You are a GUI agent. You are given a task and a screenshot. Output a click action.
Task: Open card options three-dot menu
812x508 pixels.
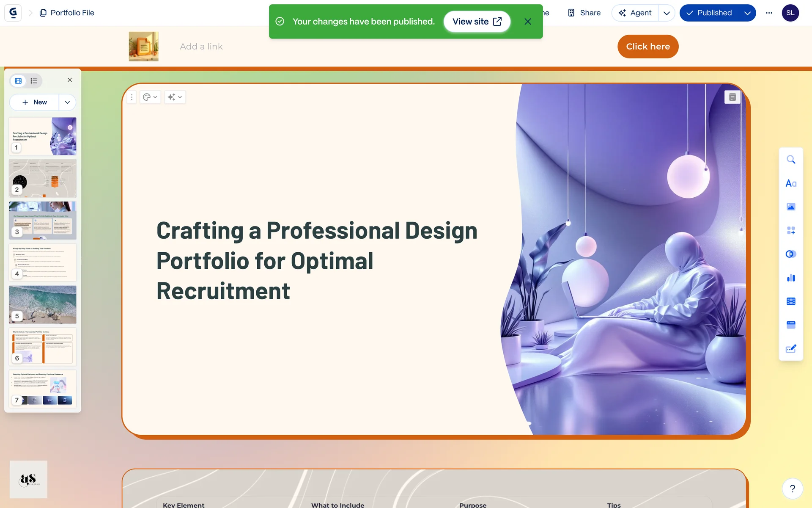(x=132, y=97)
